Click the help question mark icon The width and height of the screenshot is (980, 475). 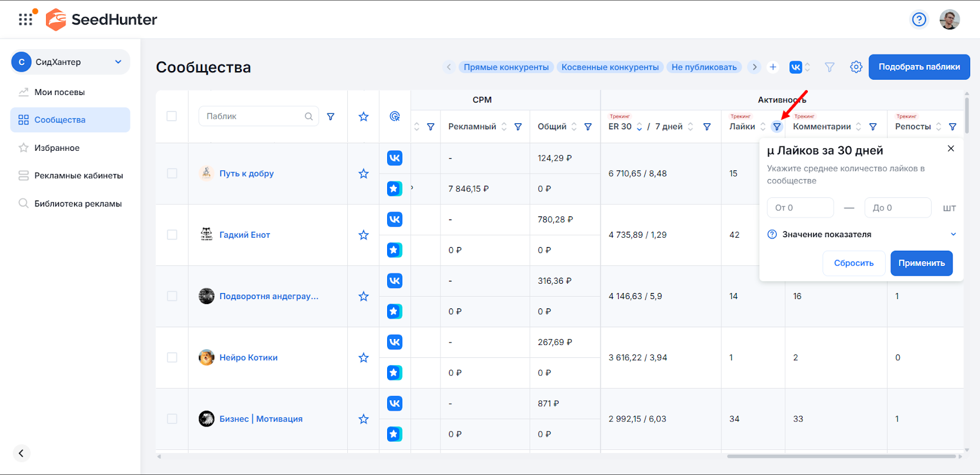click(x=919, y=20)
